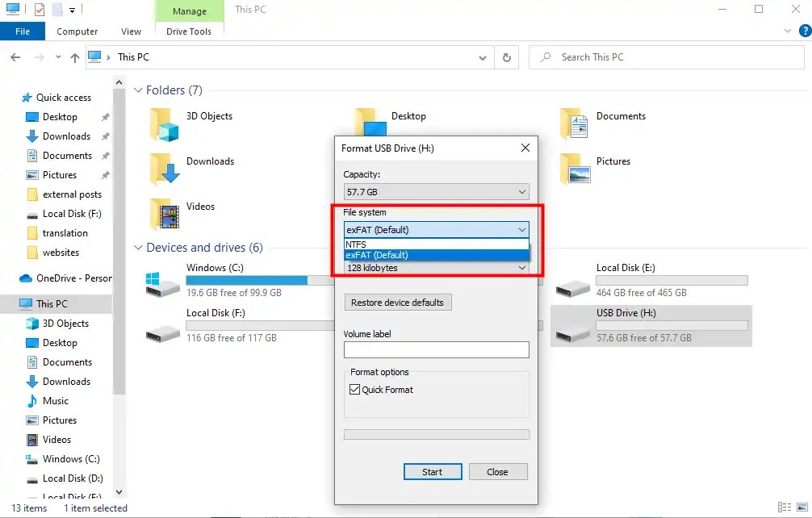Open the Drive Tools ribbon tab
812x518 pixels.
(188, 31)
